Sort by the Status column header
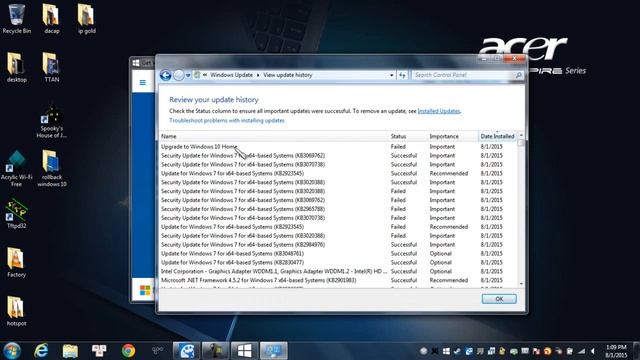The width and height of the screenshot is (640, 360). tap(407, 136)
